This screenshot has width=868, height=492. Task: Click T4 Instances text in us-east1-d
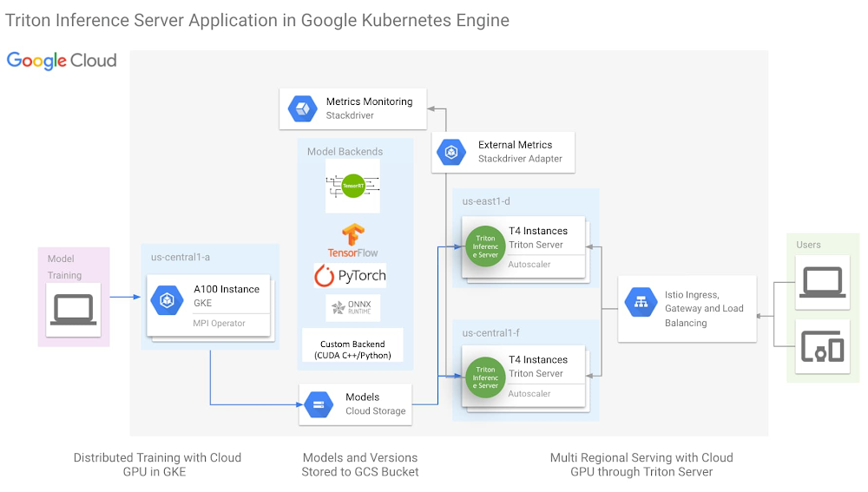click(538, 231)
